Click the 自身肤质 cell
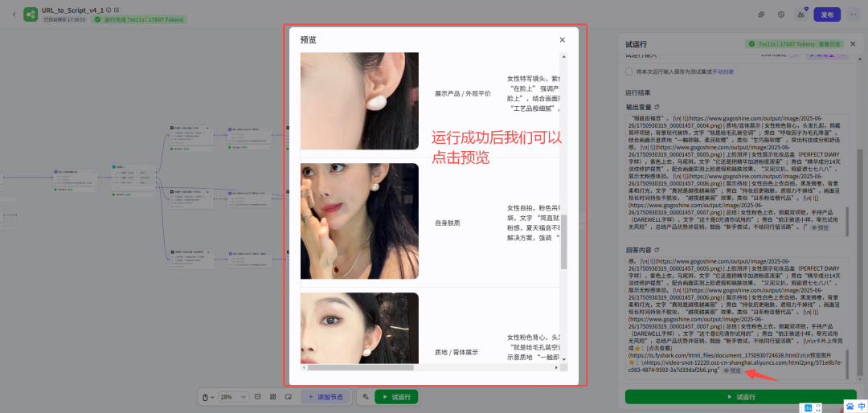 pos(448,223)
